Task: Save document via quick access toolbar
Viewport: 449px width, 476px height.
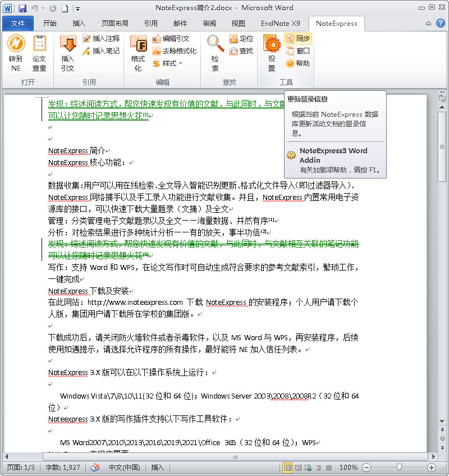Action: pyautogui.click(x=22, y=8)
